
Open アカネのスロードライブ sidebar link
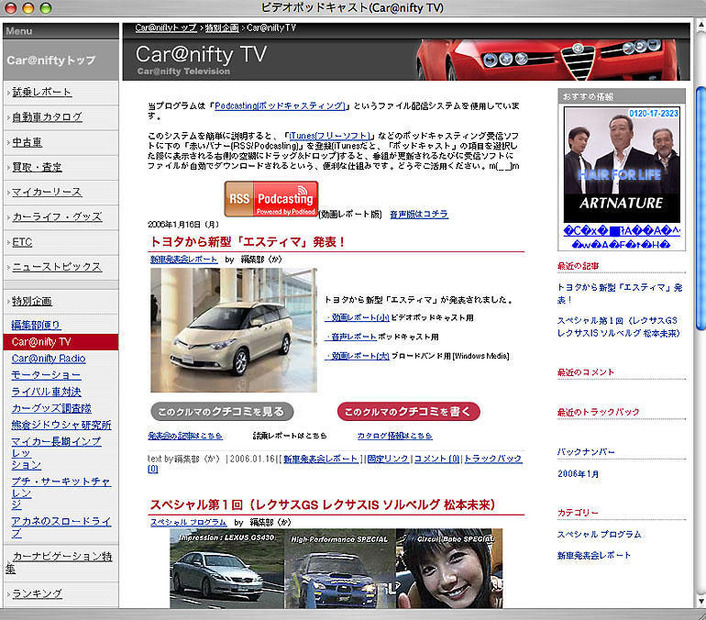(61, 527)
